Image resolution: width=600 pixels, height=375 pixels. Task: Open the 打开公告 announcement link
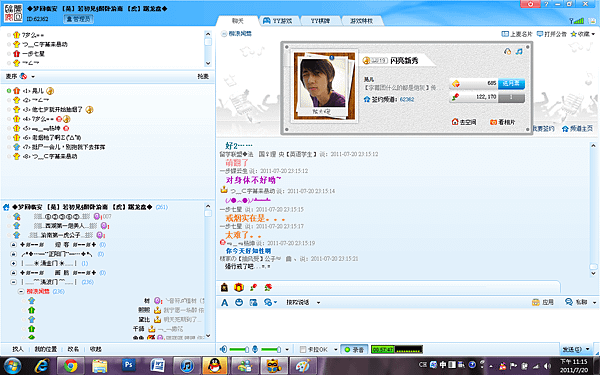pos(551,34)
